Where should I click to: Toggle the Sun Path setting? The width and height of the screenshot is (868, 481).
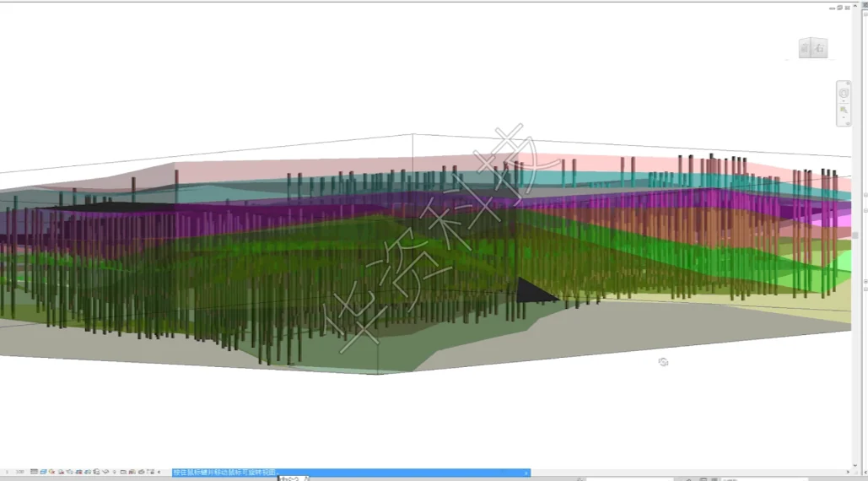tap(52, 473)
